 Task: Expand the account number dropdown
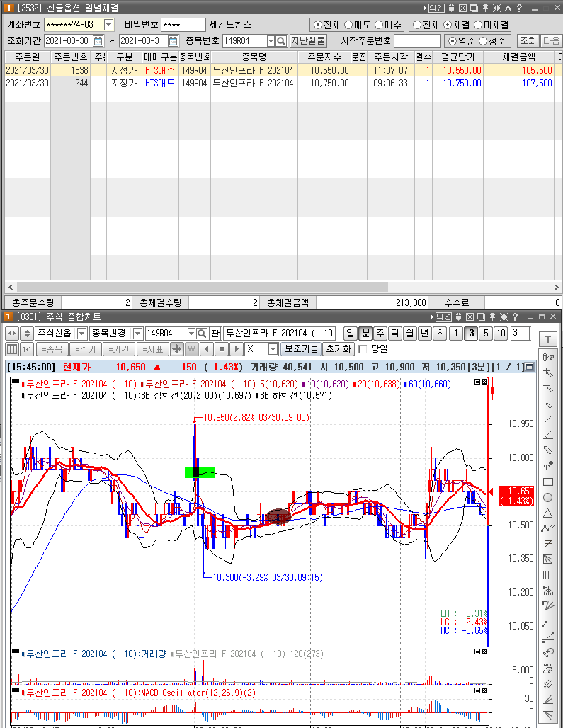108,25
